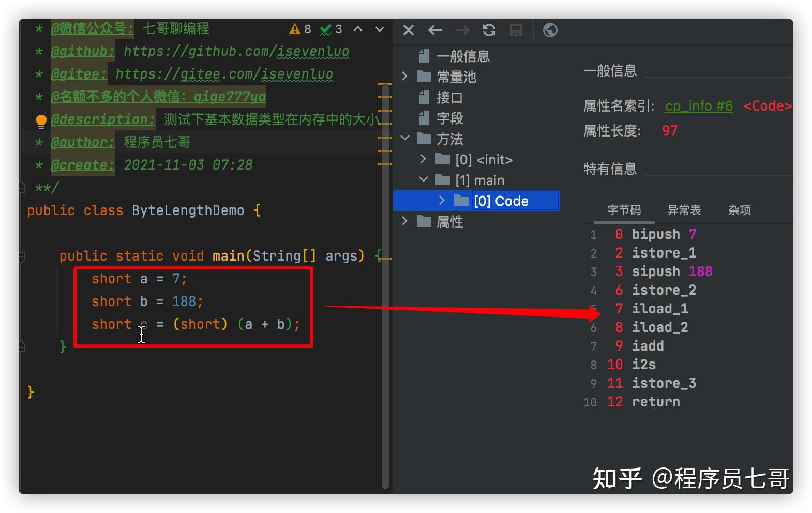Click the @author tag in the comment
This screenshot has width=812, height=513.
pos(82,142)
